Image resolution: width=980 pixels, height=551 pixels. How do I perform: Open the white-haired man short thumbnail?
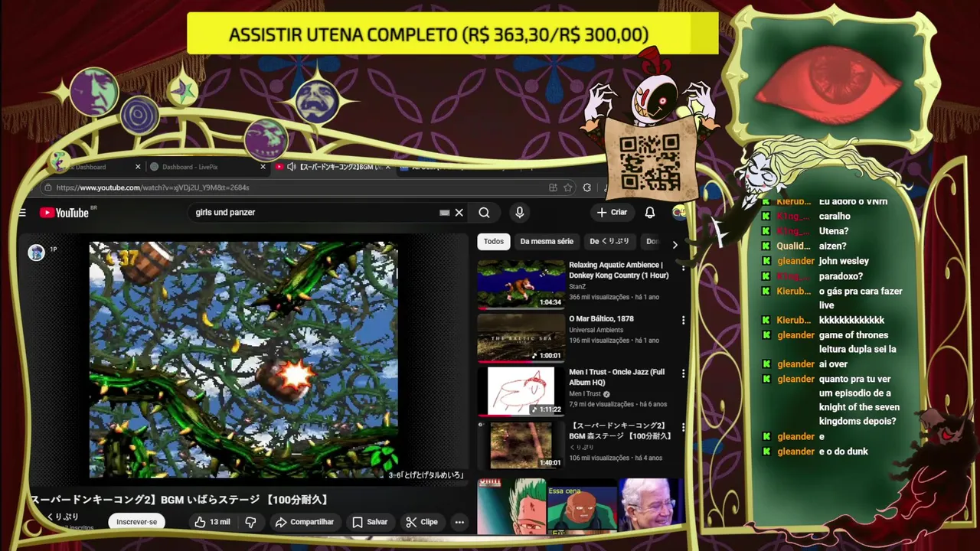(x=651, y=506)
